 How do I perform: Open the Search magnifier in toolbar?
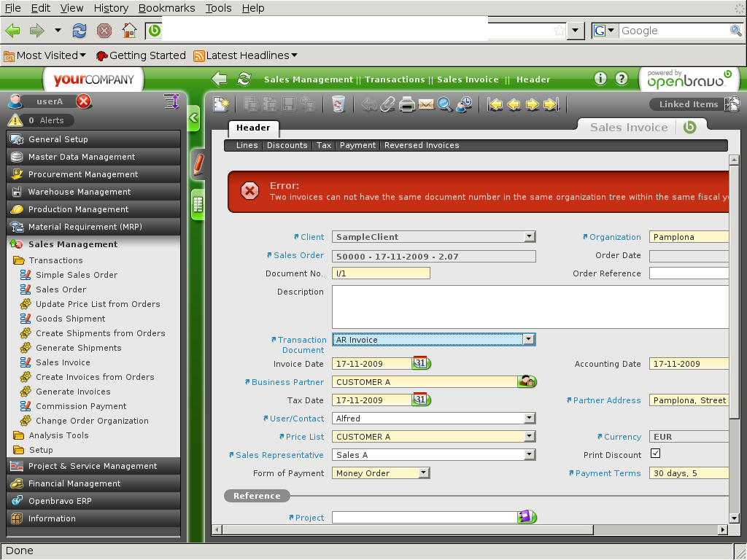click(x=444, y=104)
